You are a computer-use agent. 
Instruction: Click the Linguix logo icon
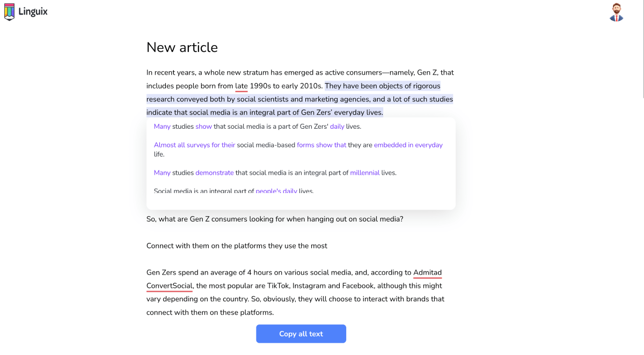(9, 11)
